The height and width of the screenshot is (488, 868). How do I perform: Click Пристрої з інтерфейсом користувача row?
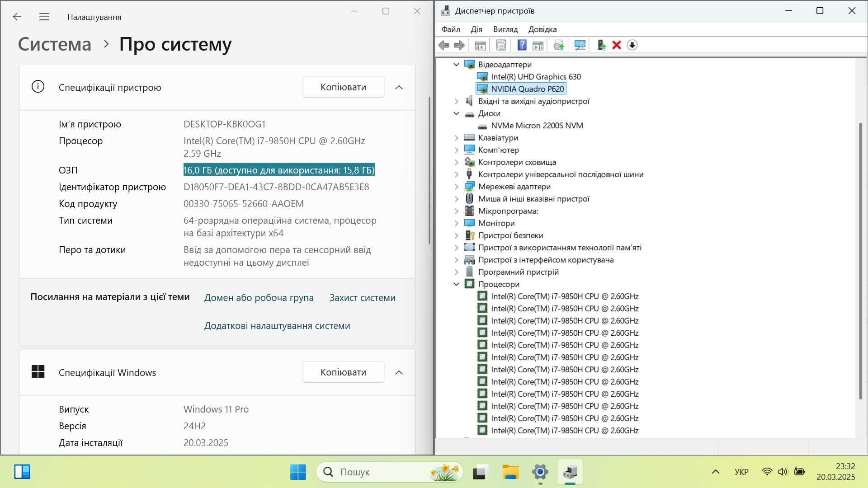(x=546, y=260)
